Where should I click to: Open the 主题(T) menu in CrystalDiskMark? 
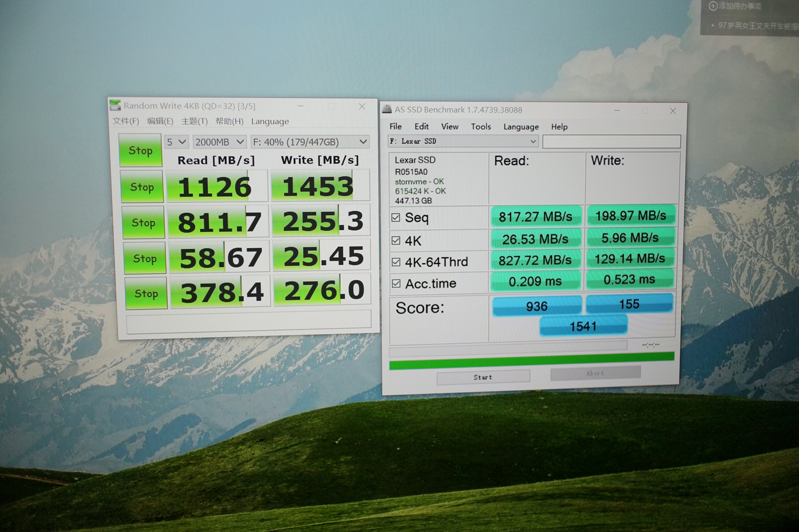194,121
